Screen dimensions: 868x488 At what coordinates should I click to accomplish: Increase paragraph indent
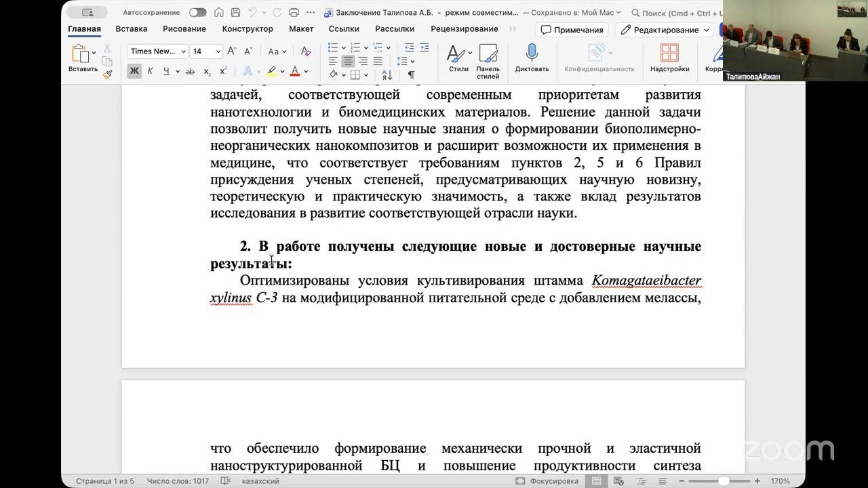[425, 48]
